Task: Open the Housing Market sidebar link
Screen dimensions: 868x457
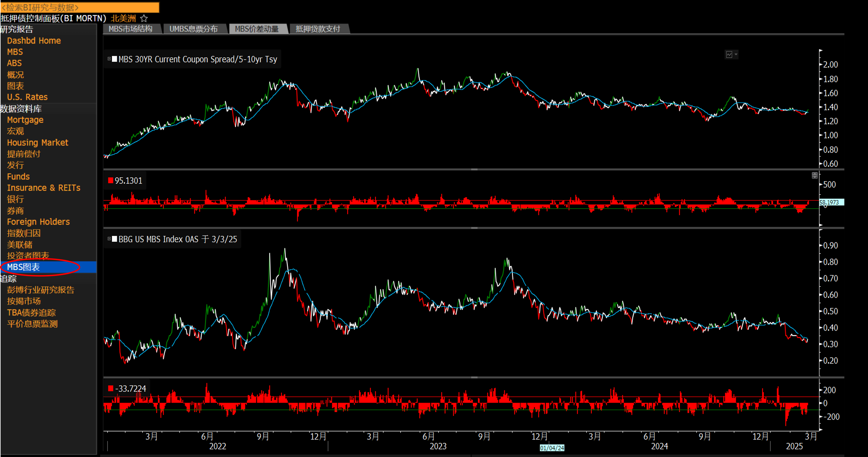Action: [37, 143]
